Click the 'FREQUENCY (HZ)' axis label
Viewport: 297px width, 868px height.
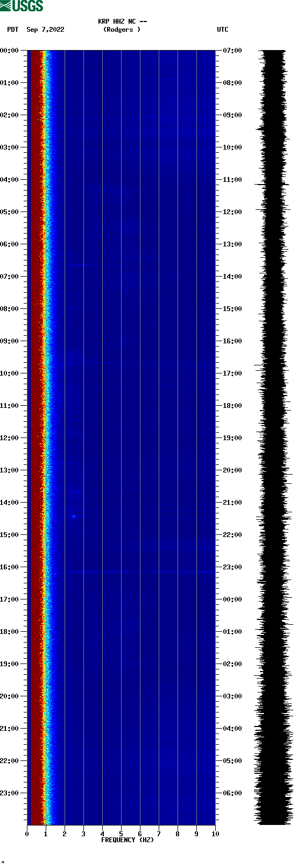pyautogui.click(x=128, y=840)
